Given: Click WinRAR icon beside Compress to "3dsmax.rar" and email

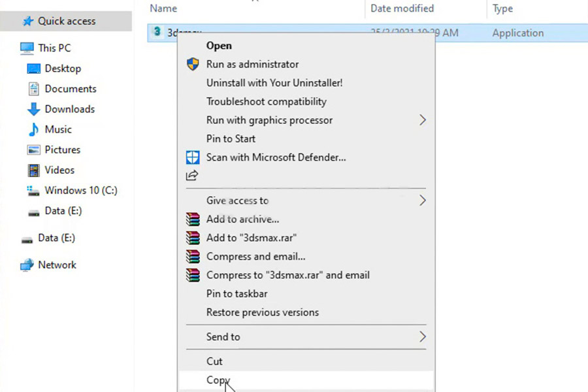Looking at the screenshot, I should tap(193, 275).
